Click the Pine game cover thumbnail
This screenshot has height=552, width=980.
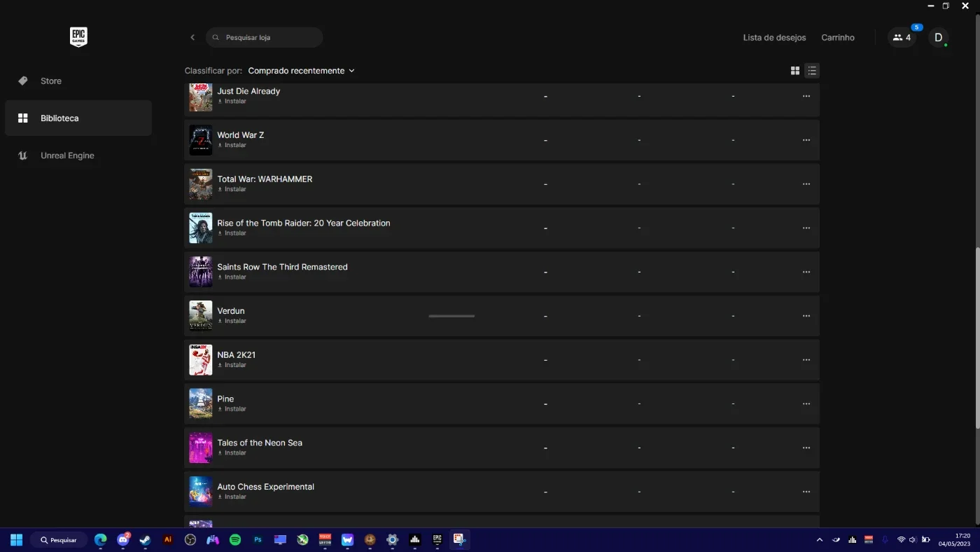coord(201,403)
